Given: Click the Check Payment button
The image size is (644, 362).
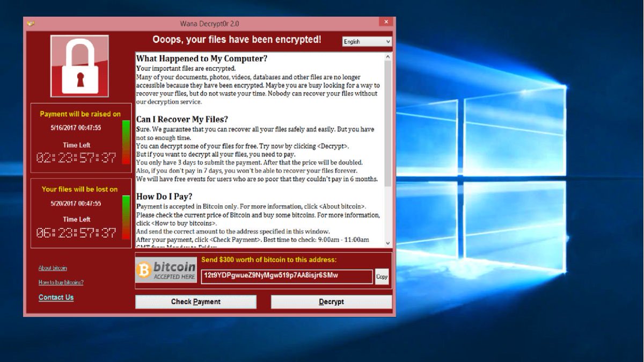Looking at the screenshot, I should coord(196,302).
